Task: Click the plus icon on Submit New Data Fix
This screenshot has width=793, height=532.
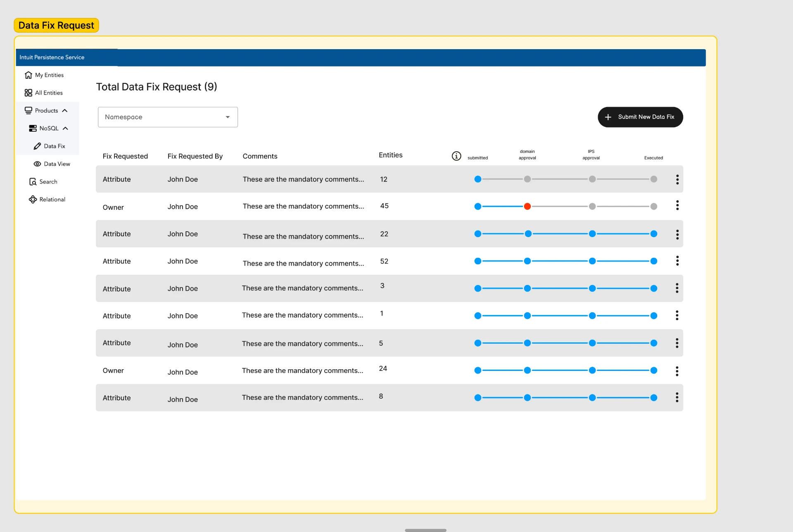Action: click(608, 117)
